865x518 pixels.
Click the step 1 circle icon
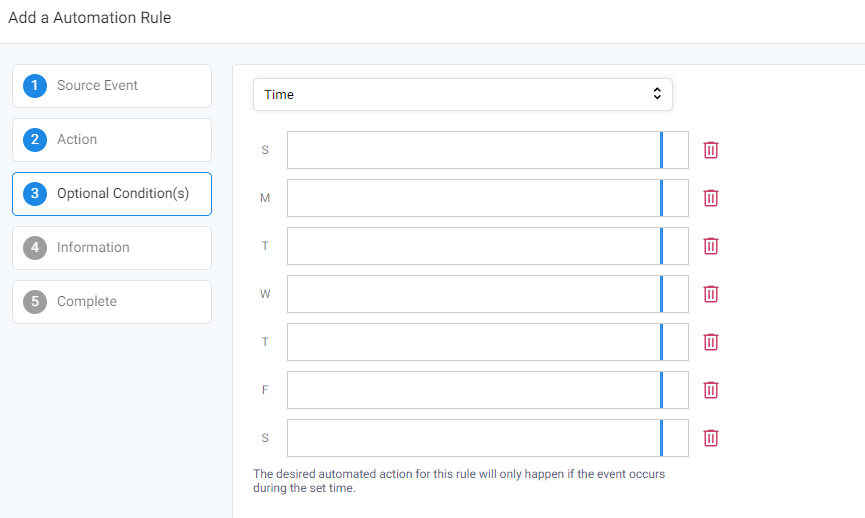(x=35, y=86)
